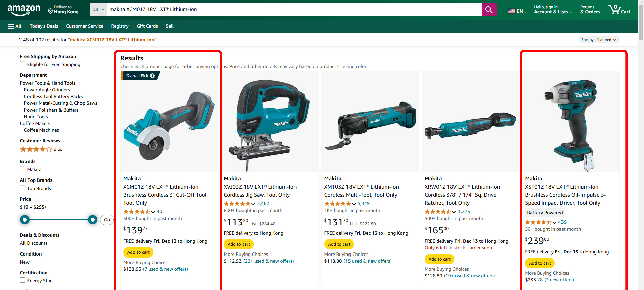Adjust the minimum price slider handle
The width and height of the screenshot is (644, 290).
(x=24, y=220)
